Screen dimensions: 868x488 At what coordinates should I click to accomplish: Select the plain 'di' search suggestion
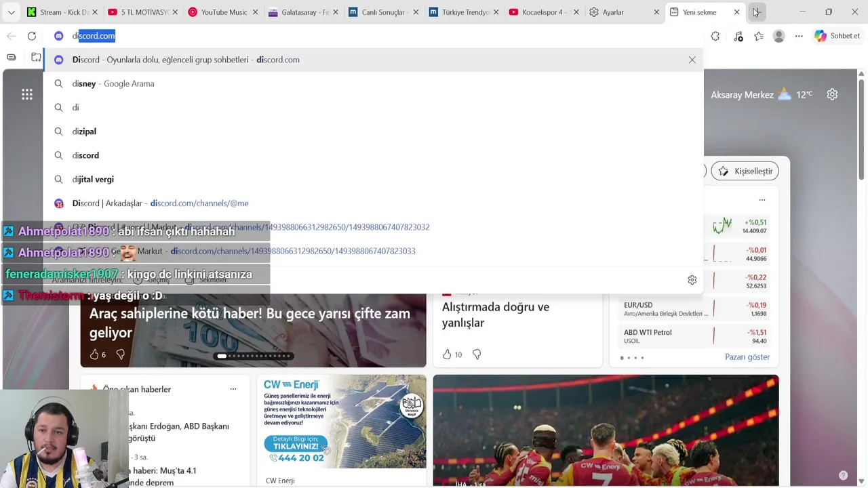pos(373,107)
